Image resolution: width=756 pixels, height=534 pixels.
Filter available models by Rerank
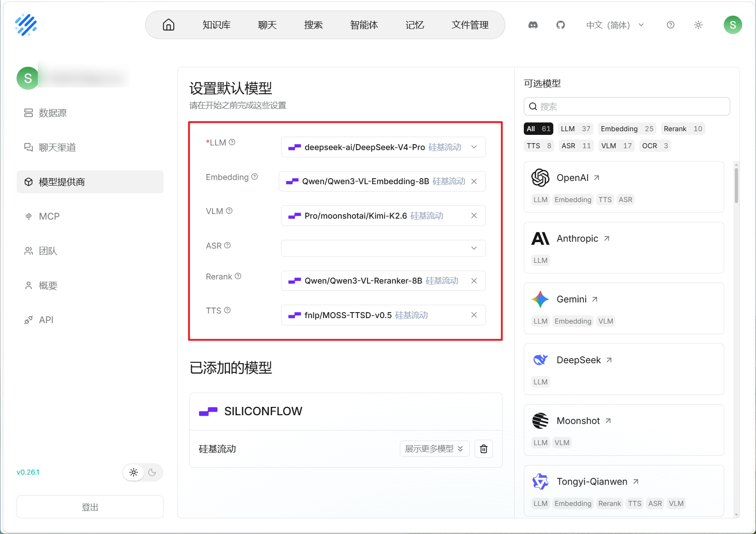click(683, 129)
